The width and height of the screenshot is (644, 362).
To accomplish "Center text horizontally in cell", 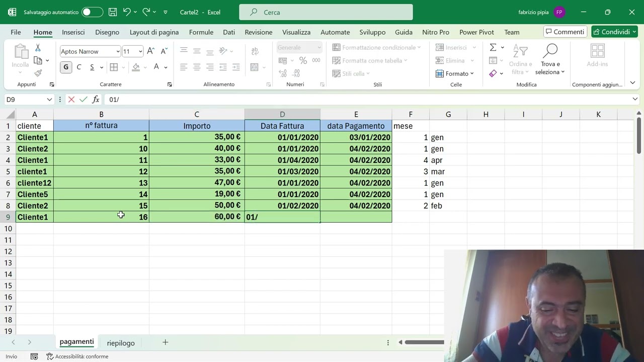I will (197, 67).
